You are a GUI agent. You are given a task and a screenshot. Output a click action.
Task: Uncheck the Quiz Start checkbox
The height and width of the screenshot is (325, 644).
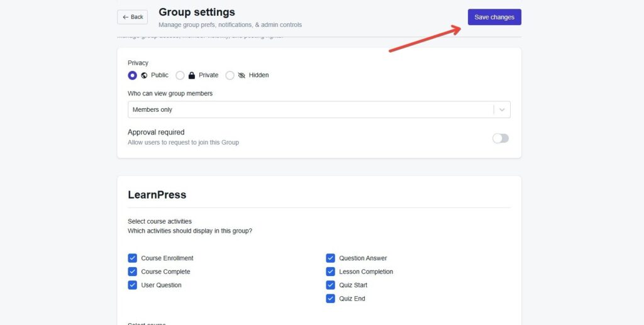coord(331,285)
